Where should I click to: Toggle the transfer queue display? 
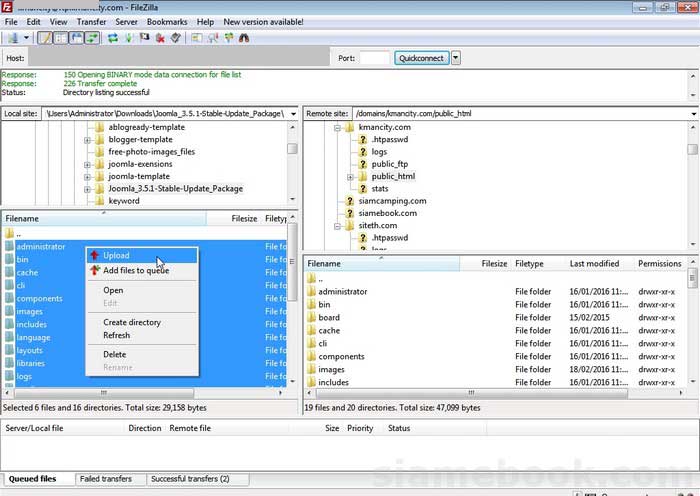click(92, 38)
